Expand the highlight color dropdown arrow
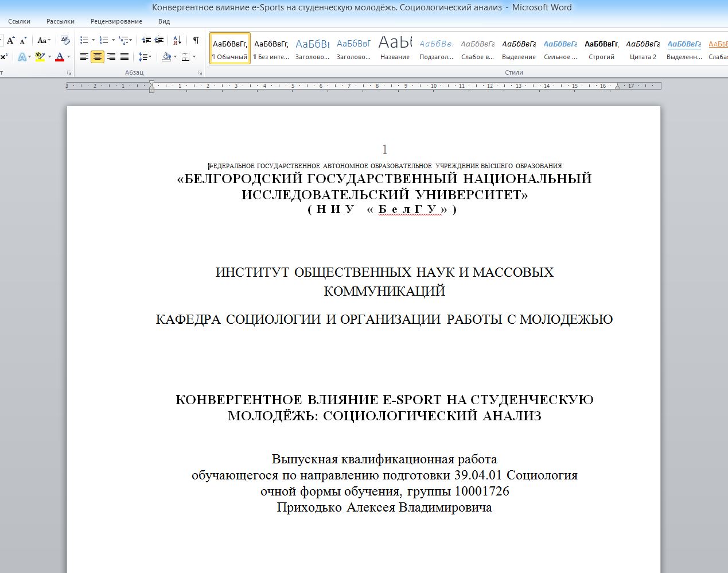Image resolution: width=728 pixels, height=573 pixels. (49, 57)
